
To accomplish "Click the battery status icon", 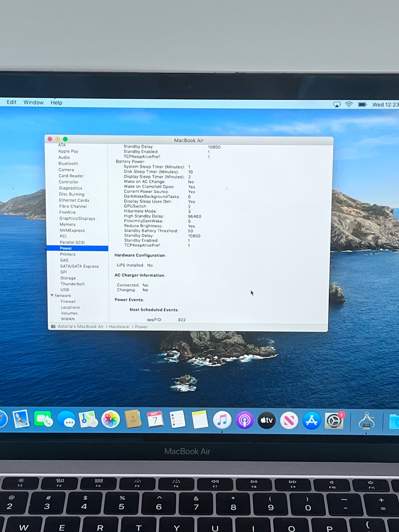I will [362, 105].
